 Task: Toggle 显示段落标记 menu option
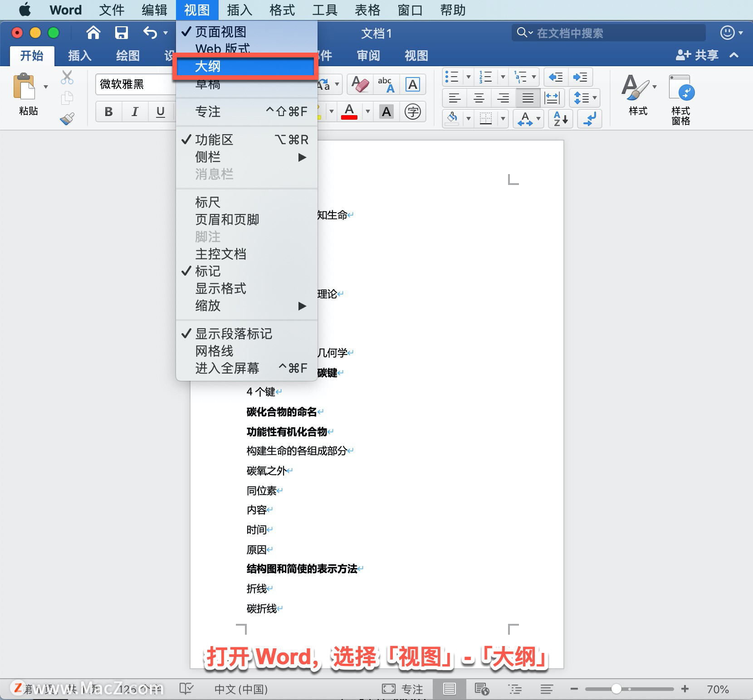pyautogui.click(x=247, y=334)
